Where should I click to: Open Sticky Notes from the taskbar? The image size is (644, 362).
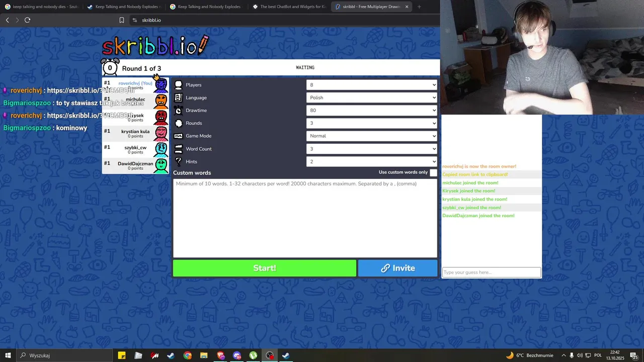click(122, 355)
